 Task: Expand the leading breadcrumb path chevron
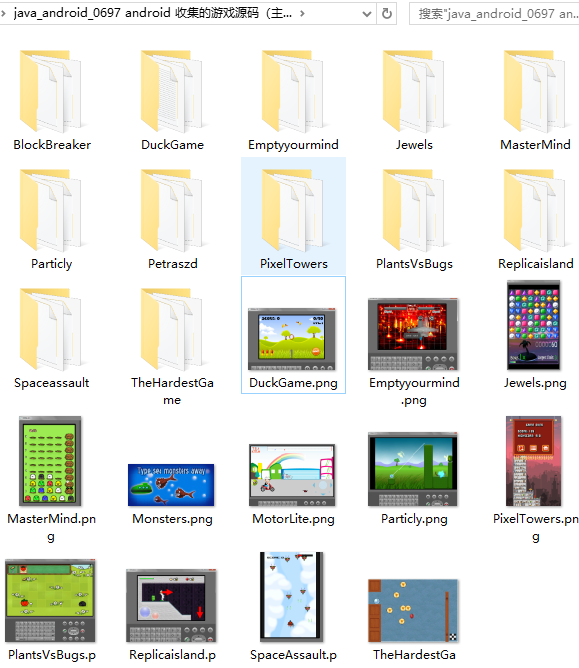(x=3, y=14)
